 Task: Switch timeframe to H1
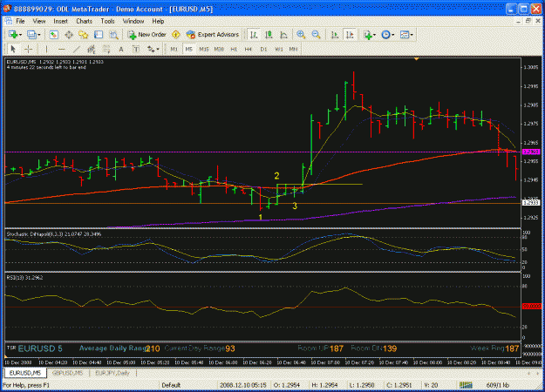pos(234,50)
